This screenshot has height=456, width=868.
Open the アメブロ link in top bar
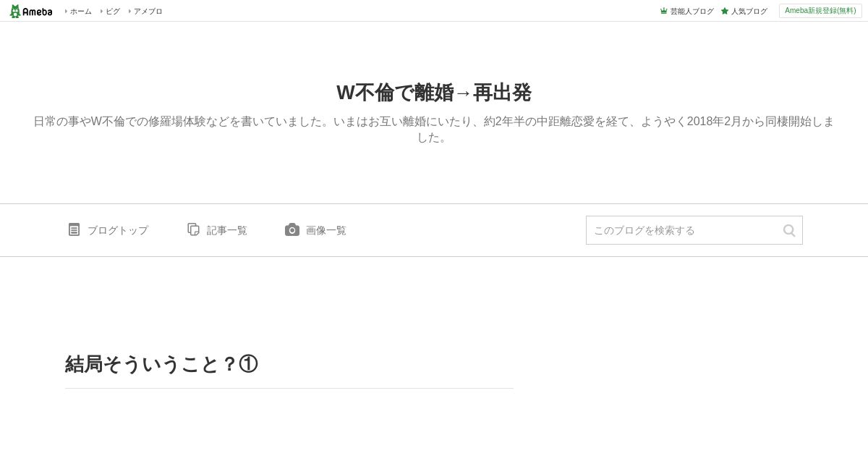click(x=148, y=11)
